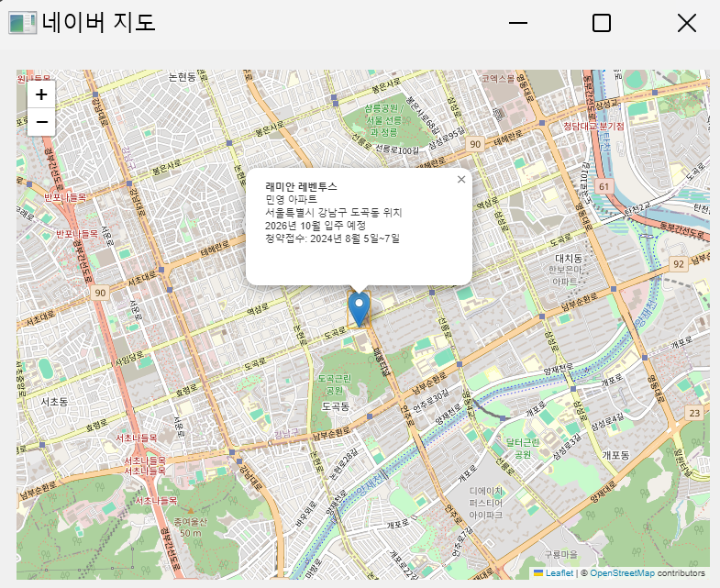Click the 개포동 district label
The image size is (720, 588).
pyautogui.click(x=615, y=455)
